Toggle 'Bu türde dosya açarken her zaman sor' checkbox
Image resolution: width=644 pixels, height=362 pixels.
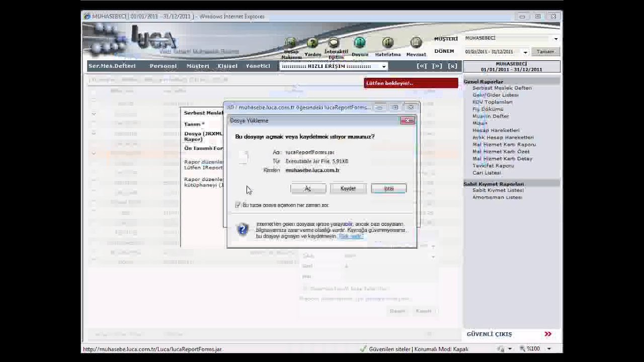(x=238, y=205)
